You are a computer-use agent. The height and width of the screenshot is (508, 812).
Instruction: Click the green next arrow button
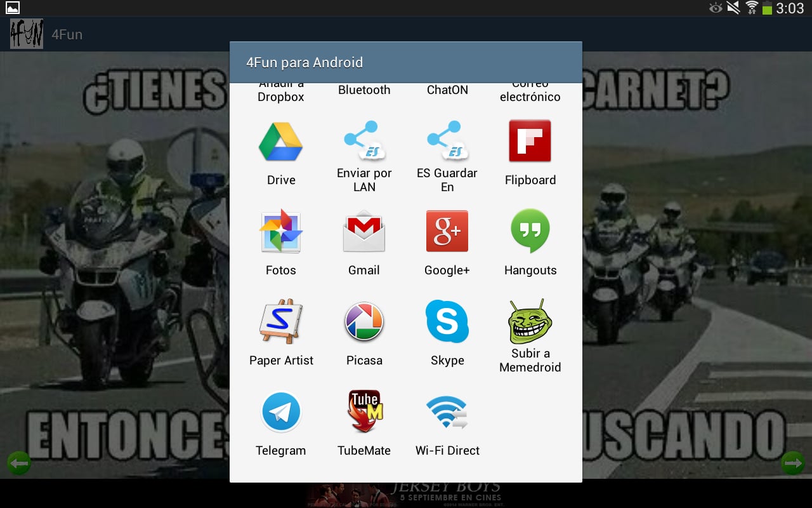[793, 464]
